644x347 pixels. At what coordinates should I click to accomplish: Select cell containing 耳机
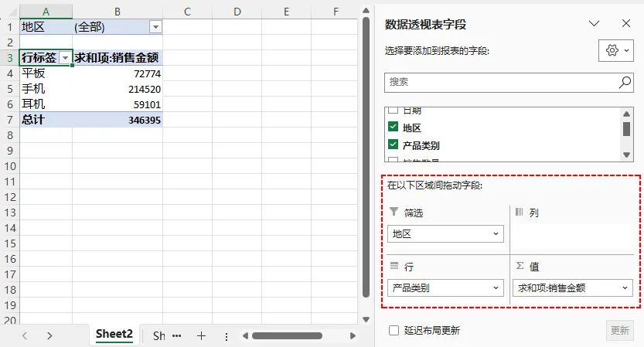[46, 104]
